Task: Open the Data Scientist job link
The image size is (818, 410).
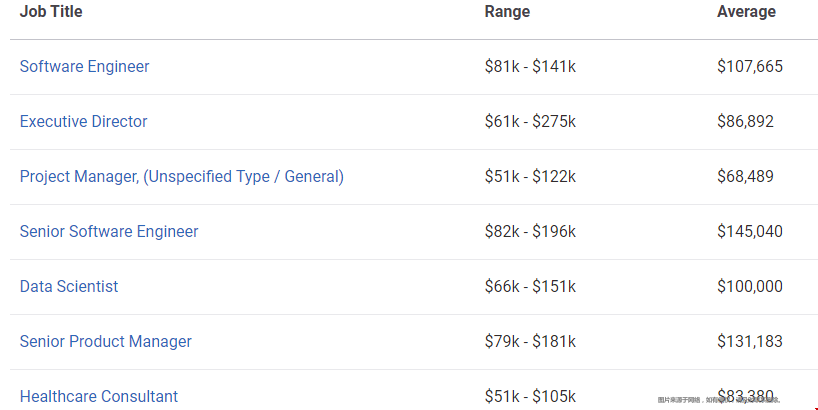Action: coord(69,286)
